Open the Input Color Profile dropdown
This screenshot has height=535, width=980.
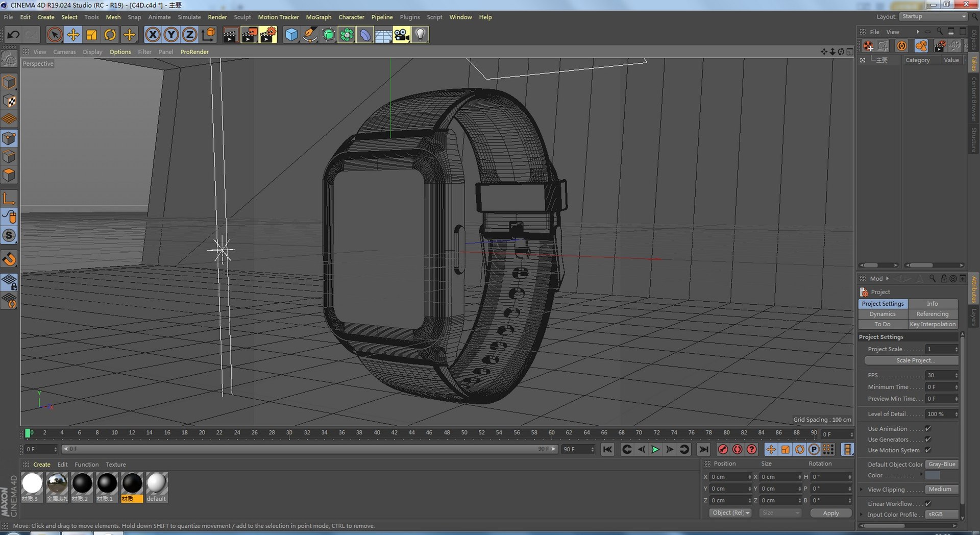(x=942, y=514)
